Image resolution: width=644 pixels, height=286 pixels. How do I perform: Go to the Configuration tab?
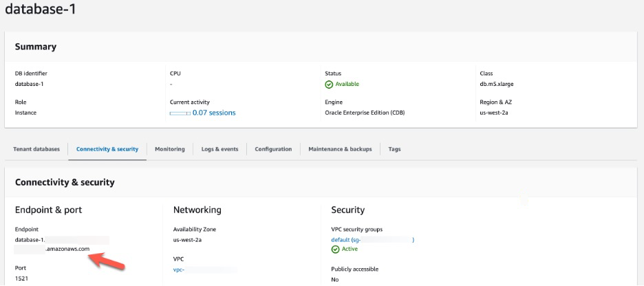point(273,149)
